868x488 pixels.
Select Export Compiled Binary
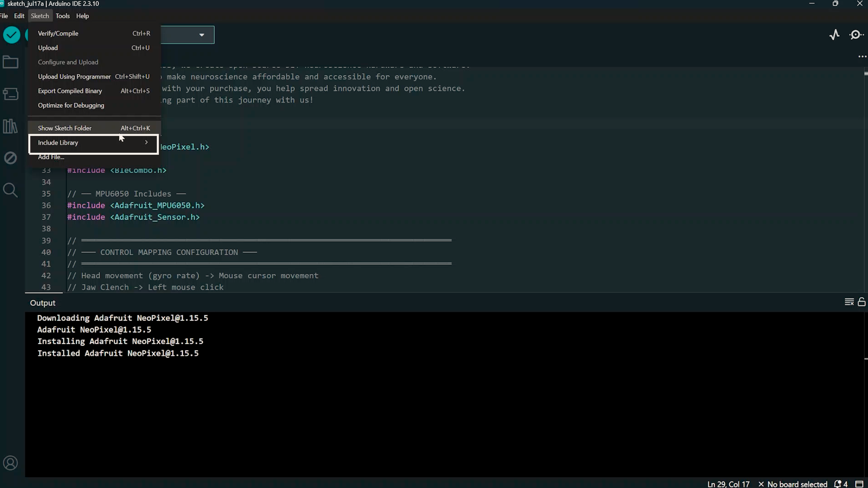pos(94,91)
